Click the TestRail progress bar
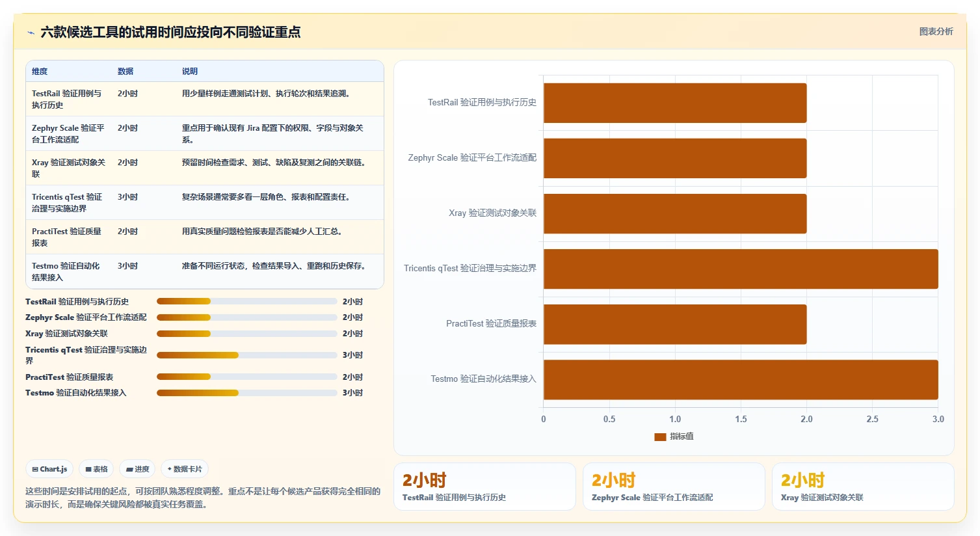This screenshot has width=980, height=536. [247, 301]
